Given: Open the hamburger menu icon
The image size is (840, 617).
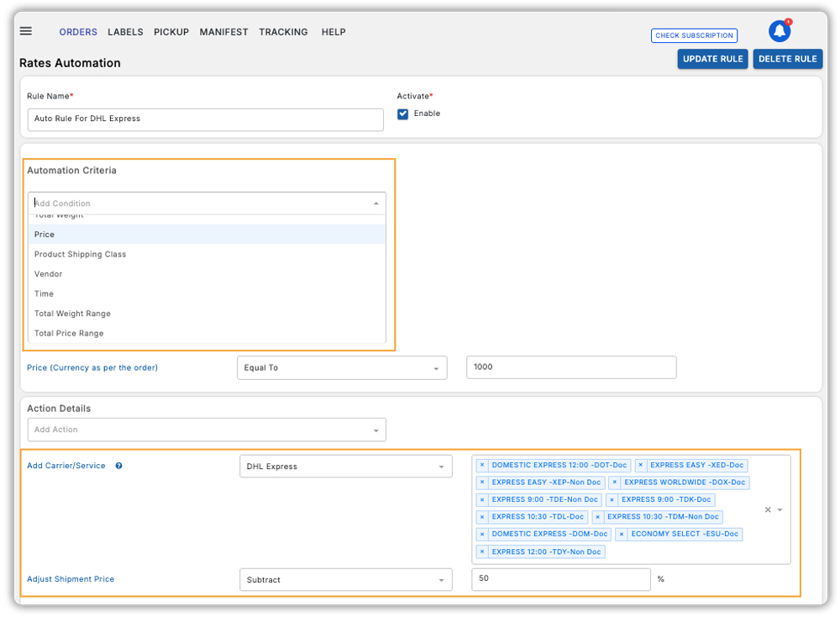Looking at the screenshot, I should click(x=26, y=31).
